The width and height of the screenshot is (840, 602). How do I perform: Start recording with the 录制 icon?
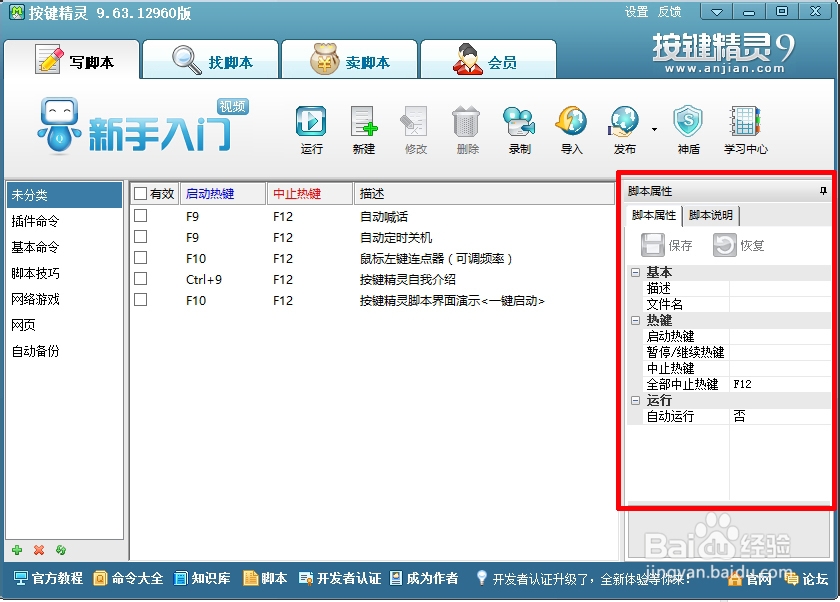click(519, 122)
